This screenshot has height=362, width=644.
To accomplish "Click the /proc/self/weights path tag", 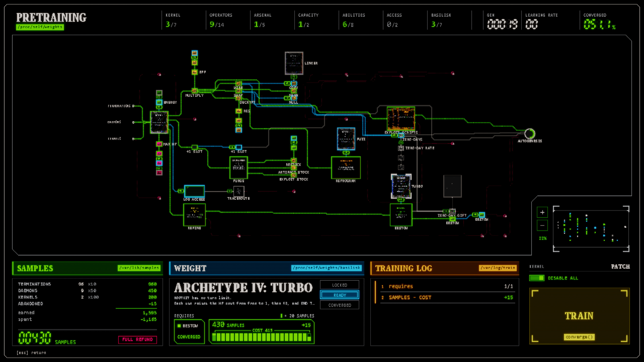I will [40, 27].
